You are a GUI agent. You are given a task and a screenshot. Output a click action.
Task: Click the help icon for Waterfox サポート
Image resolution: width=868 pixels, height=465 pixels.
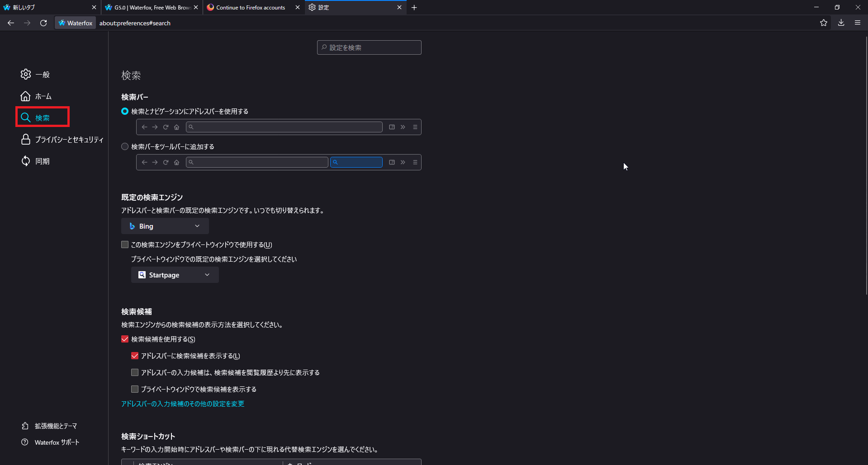click(25, 442)
